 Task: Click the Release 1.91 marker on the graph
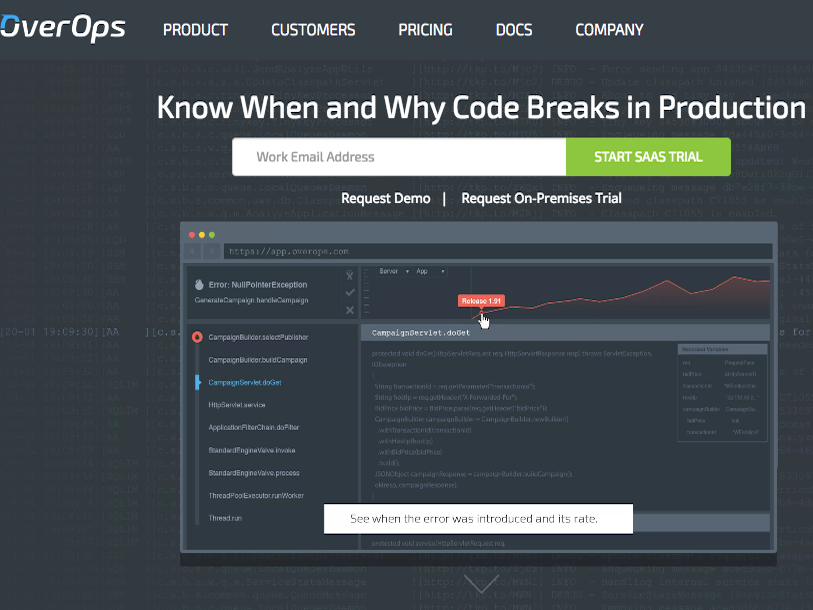[481, 301]
